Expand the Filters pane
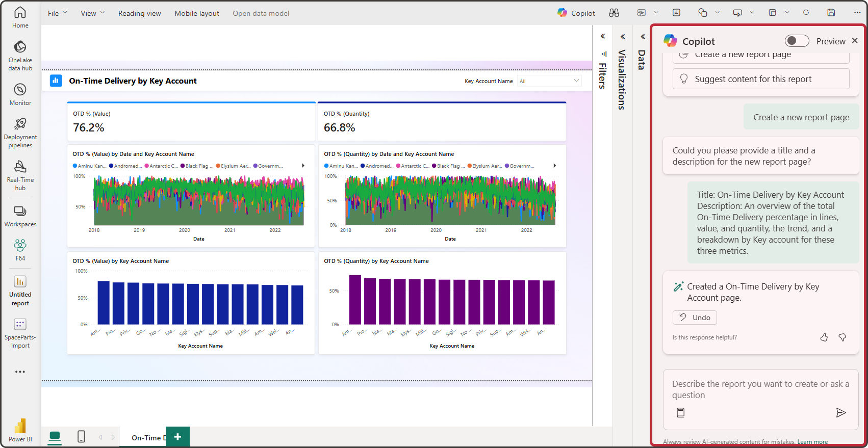The height and width of the screenshot is (448, 868). point(603,36)
